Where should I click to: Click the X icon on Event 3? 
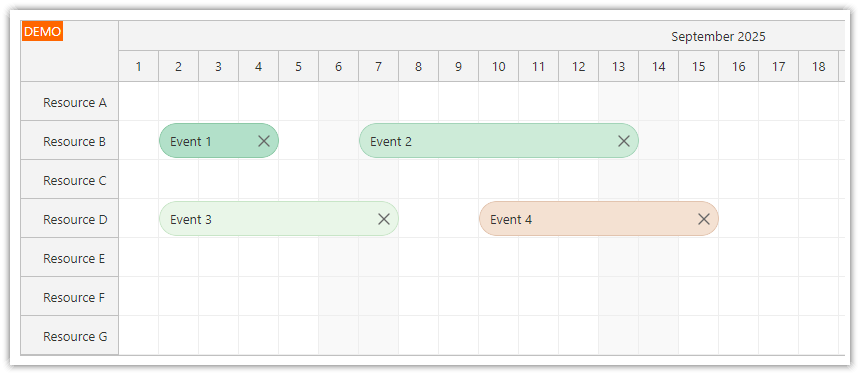(384, 219)
